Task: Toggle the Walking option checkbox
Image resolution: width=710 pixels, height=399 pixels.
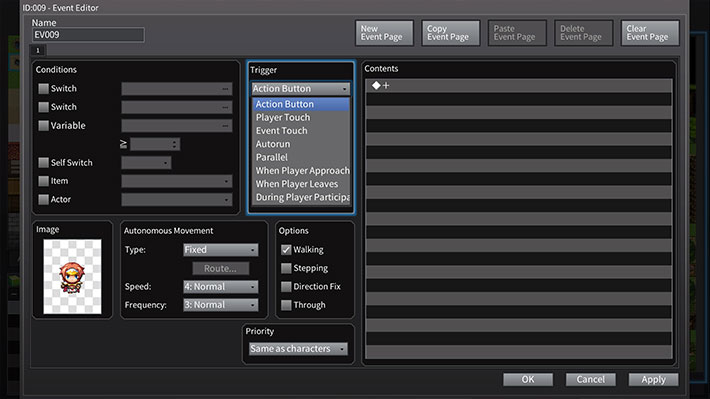Action: point(286,250)
